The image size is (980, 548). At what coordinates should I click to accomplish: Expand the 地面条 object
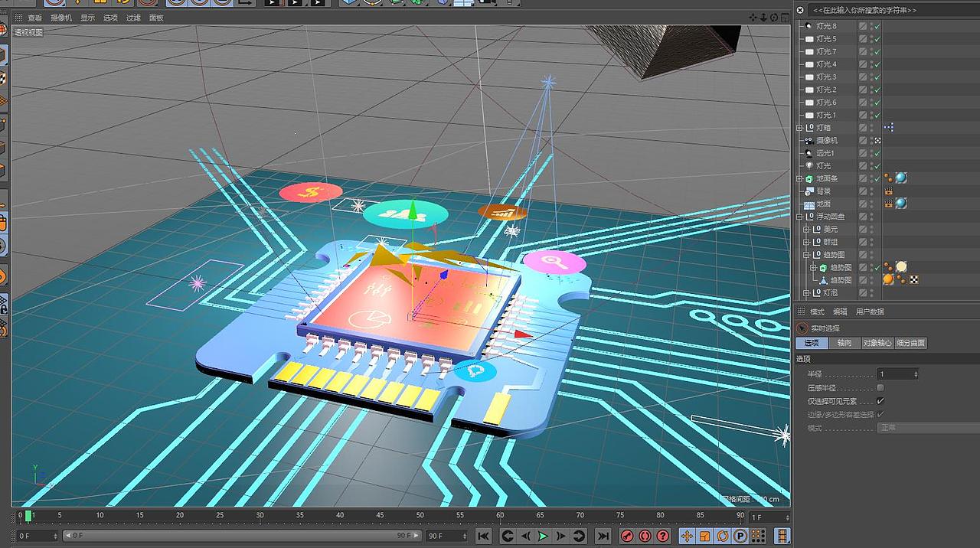(800, 178)
